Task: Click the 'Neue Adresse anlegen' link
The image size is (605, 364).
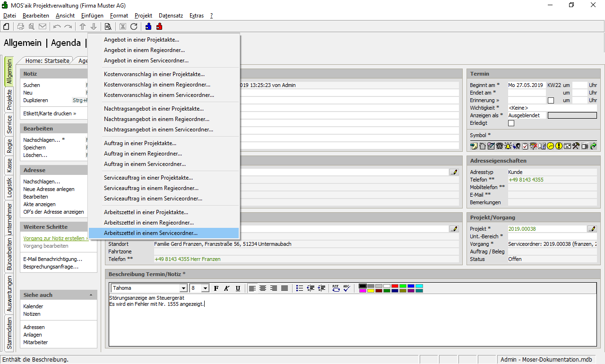Action: point(49,189)
